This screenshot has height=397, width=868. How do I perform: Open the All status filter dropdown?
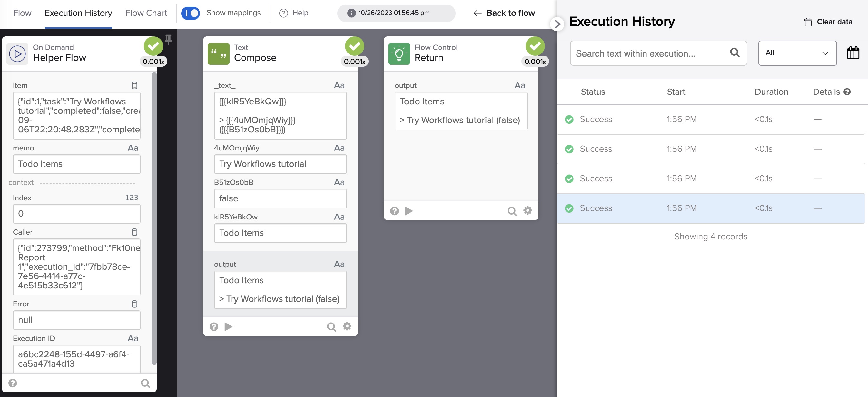[x=797, y=53]
